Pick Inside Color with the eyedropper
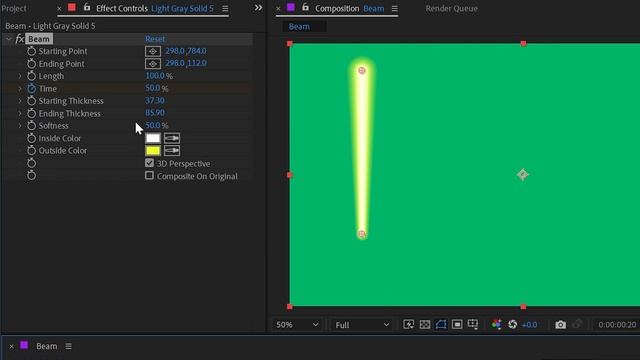 coord(172,138)
